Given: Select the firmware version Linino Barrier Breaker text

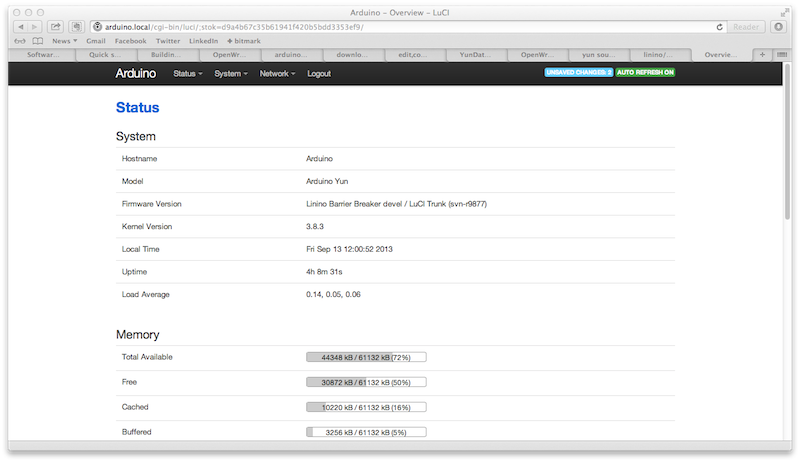Looking at the screenshot, I should [x=396, y=204].
